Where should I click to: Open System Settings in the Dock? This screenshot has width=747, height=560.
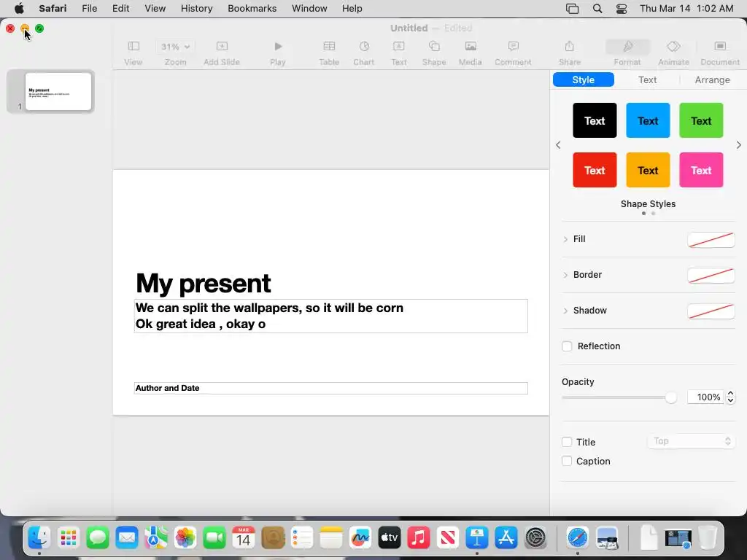(535, 538)
